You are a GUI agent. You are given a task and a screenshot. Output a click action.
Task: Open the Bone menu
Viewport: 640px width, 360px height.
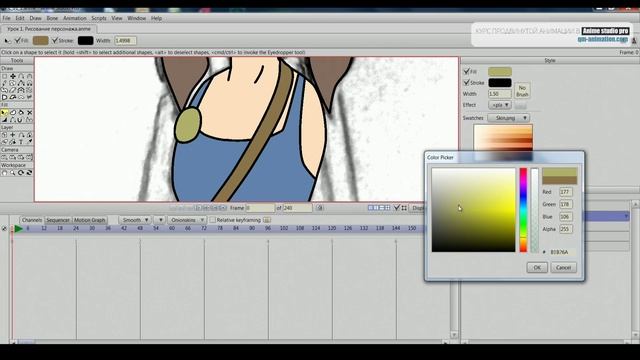(x=52, y=18)
